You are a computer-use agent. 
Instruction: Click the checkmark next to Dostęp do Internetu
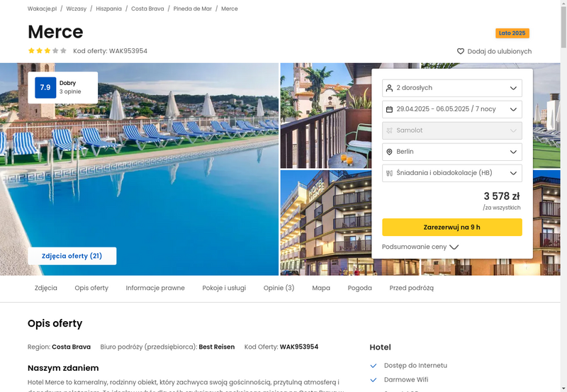(374, 366)
